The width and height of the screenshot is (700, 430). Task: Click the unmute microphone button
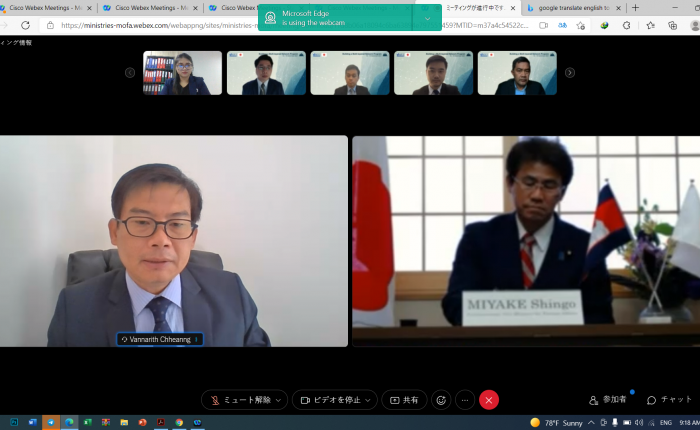coord(238,400)
